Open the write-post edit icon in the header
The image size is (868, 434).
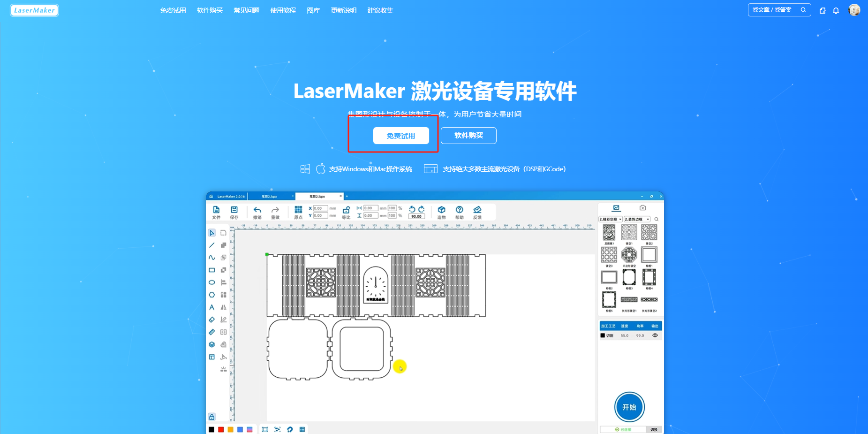[823, 10]
